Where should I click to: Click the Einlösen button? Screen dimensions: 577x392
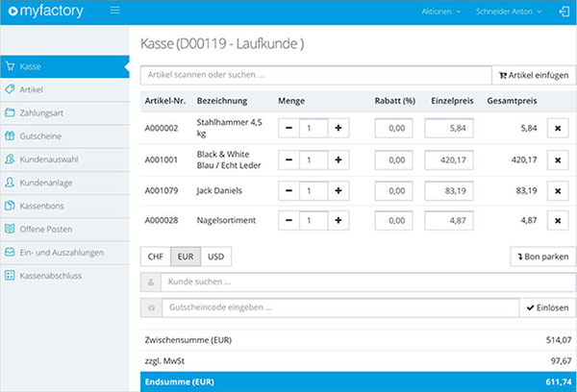point(547,307)
